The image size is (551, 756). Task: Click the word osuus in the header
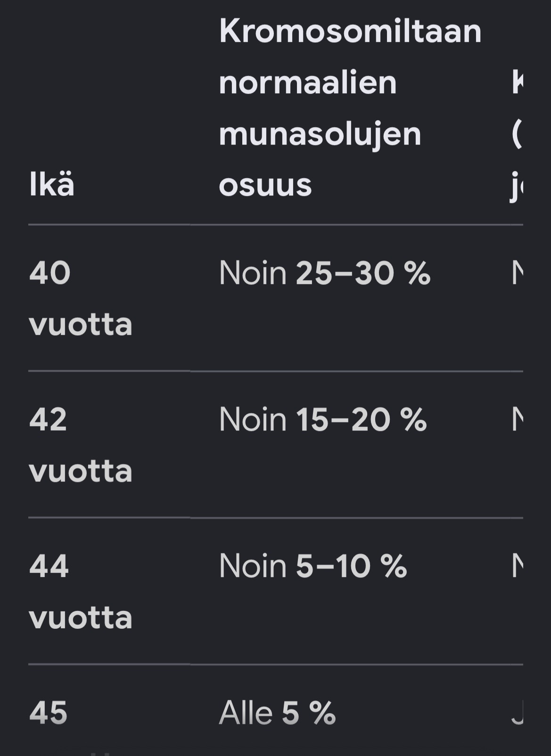(265, 186)
